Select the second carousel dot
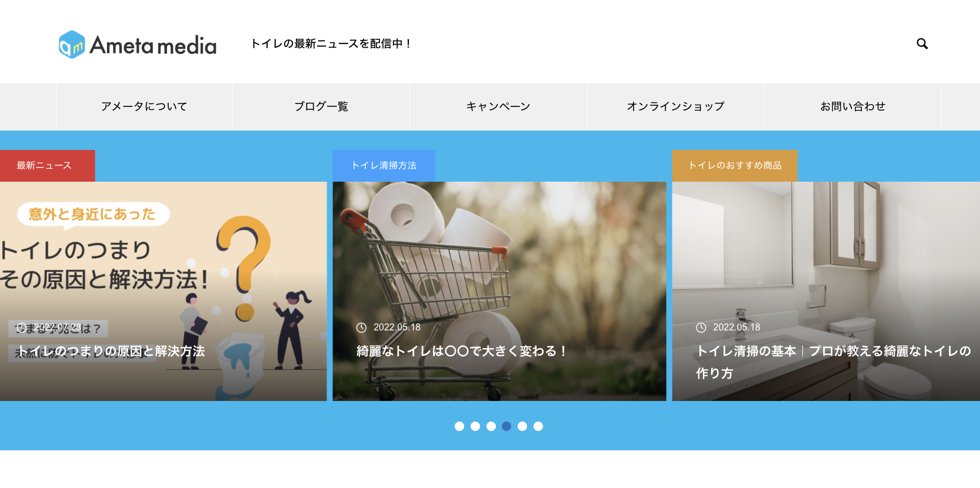The image size is (980, 488). (x=475, y=426)
